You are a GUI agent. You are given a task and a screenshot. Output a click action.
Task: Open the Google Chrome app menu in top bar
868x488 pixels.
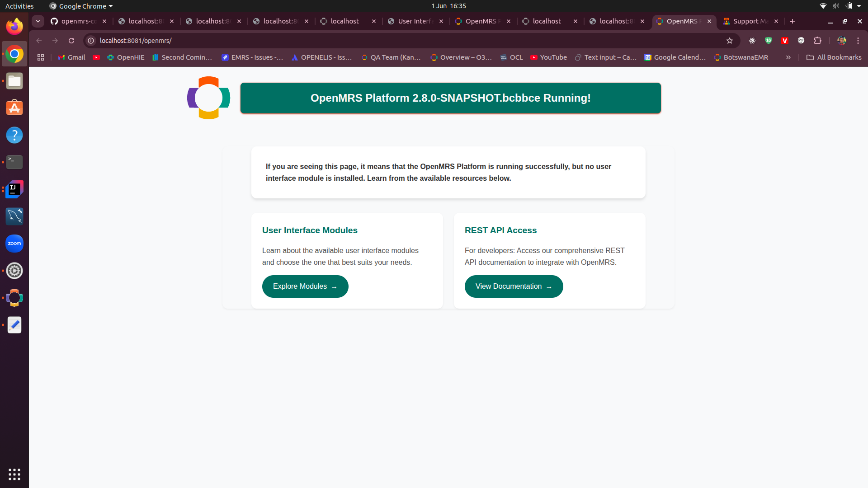point(81,6)
